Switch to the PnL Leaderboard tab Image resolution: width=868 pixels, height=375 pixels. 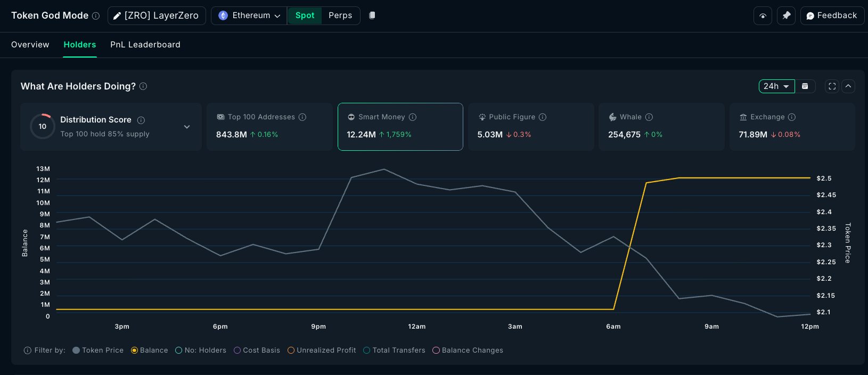click(x=145, y=45)
